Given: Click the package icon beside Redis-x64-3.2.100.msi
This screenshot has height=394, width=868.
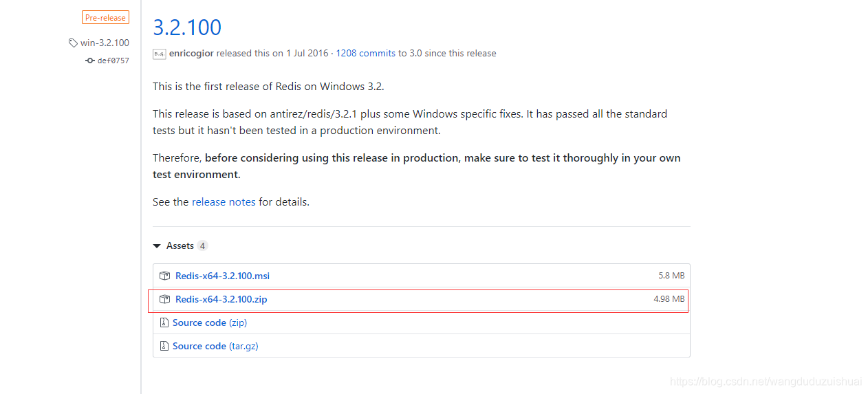Looking at the screenshot, I should tap(164, 276).
